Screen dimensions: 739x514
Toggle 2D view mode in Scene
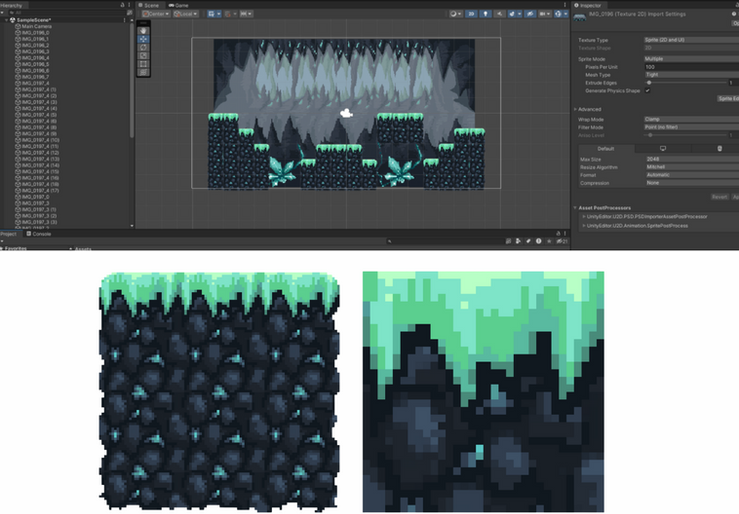[471, 14]
